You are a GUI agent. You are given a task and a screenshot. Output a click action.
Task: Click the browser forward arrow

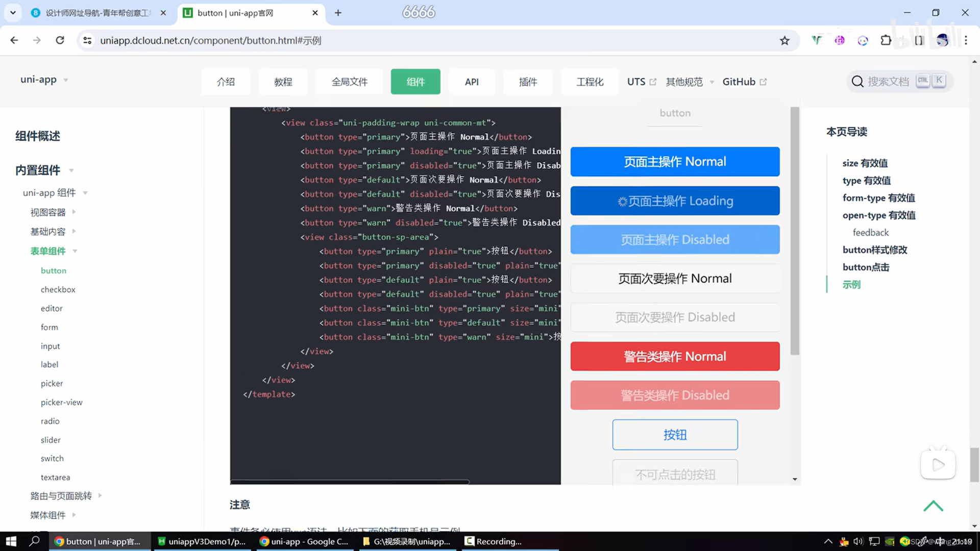coord(37,40)
